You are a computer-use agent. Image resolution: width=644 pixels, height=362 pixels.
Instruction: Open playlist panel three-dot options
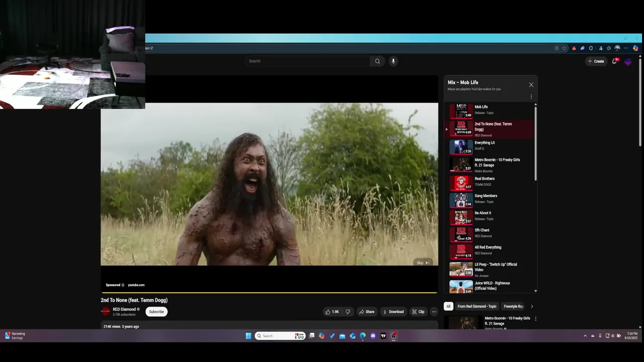pos(531,97)
